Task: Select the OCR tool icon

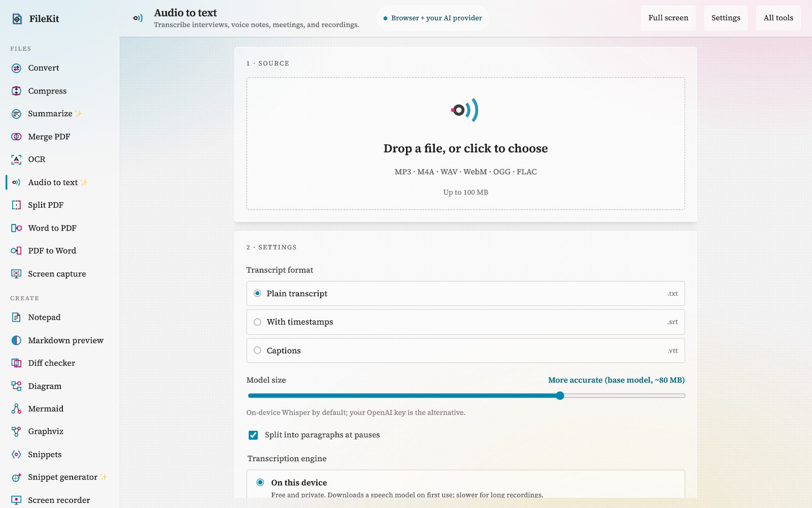Action: (16, 160)
